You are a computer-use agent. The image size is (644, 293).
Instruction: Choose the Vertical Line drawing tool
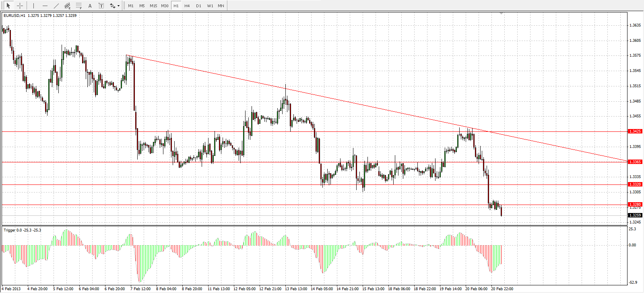click(33, 6)
